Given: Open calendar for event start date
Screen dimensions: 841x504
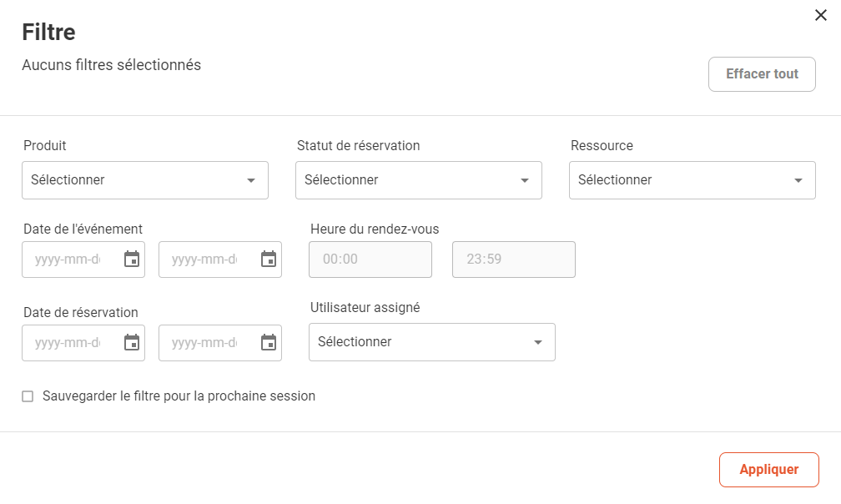Looking at the screenshot, I should click(x=132, y=259).
